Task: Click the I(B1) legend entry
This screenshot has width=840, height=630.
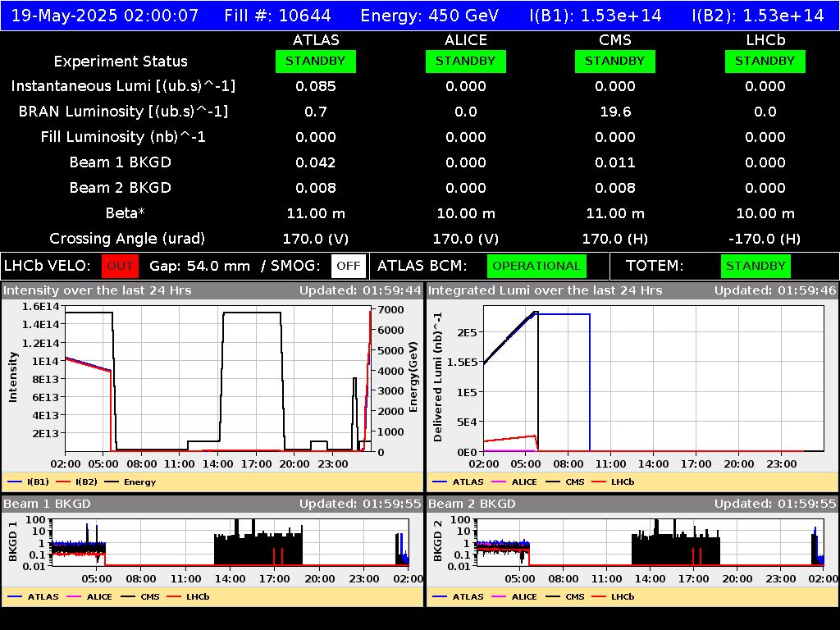Action: pos(29,482)
